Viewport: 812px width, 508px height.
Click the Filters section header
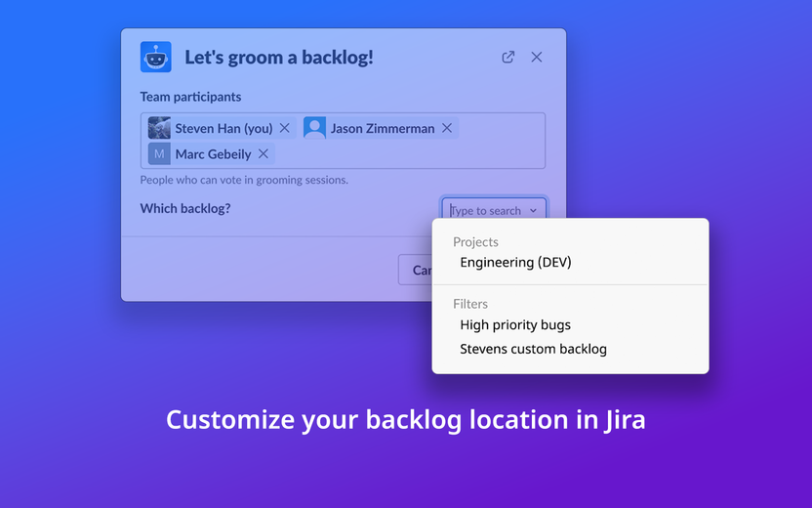(470, 304)
